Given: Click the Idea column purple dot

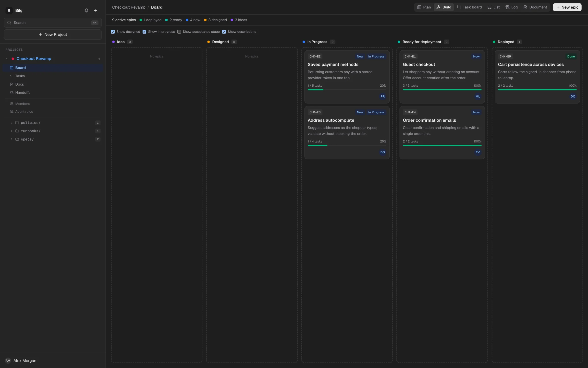Looking at the screenshot, I should (x=113, y=42).
